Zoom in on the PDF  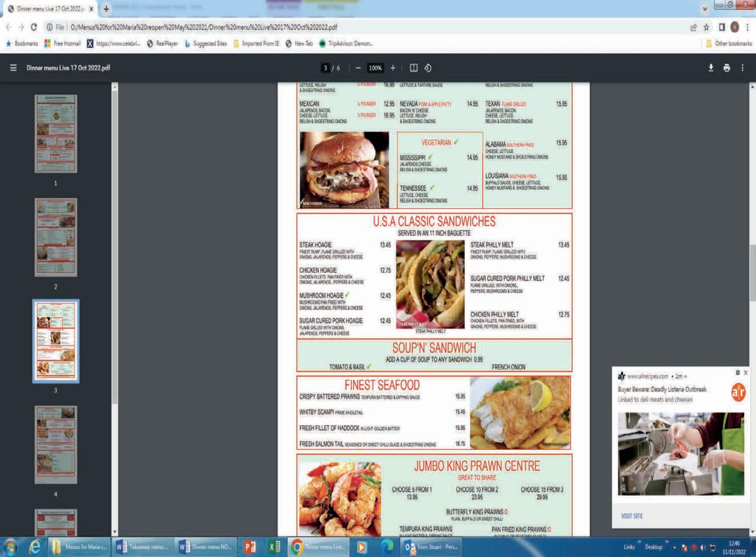click(x=392, y=67)
